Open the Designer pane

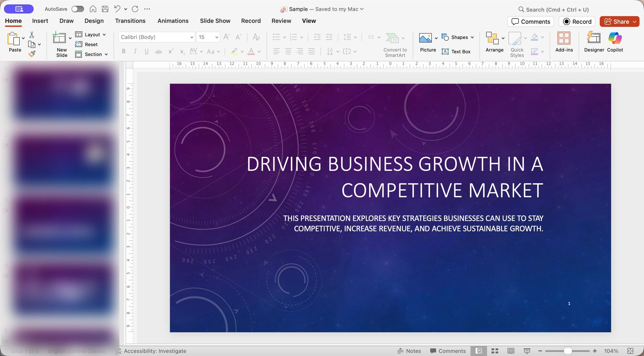[594, 42]
